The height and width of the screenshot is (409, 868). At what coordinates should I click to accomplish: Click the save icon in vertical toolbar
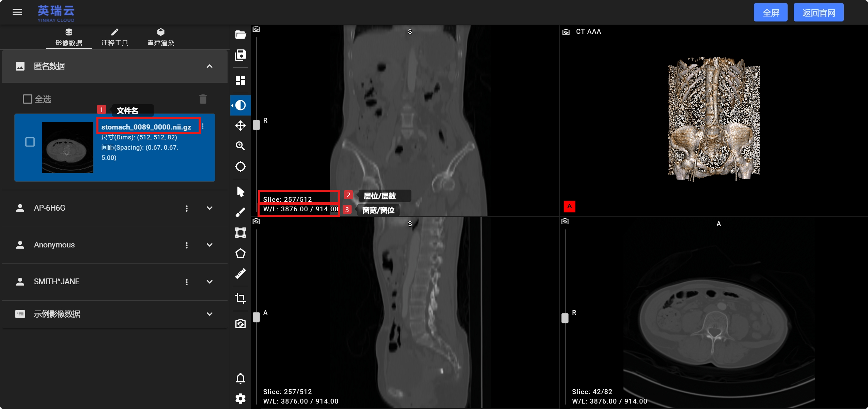[x=241, y=55]
